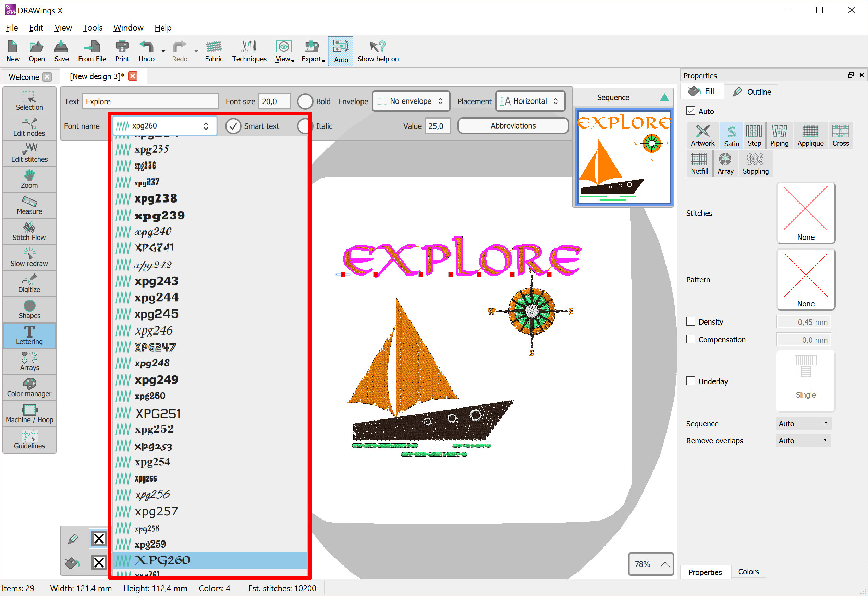Open Machine / Hoop settings

pos(29,414)
